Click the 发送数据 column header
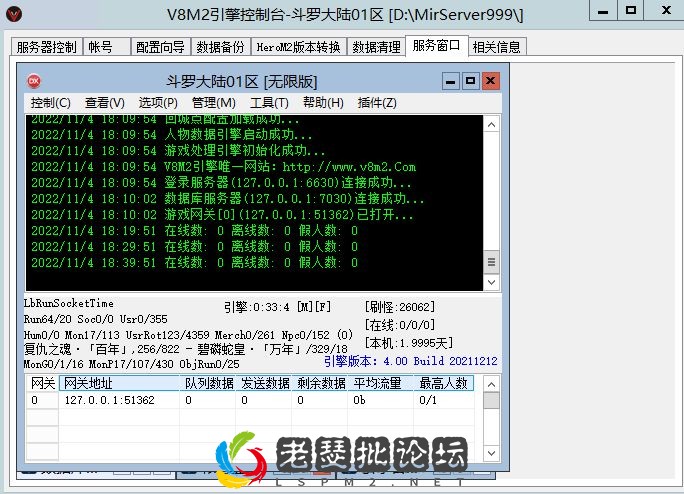 [x=264, y=384]
